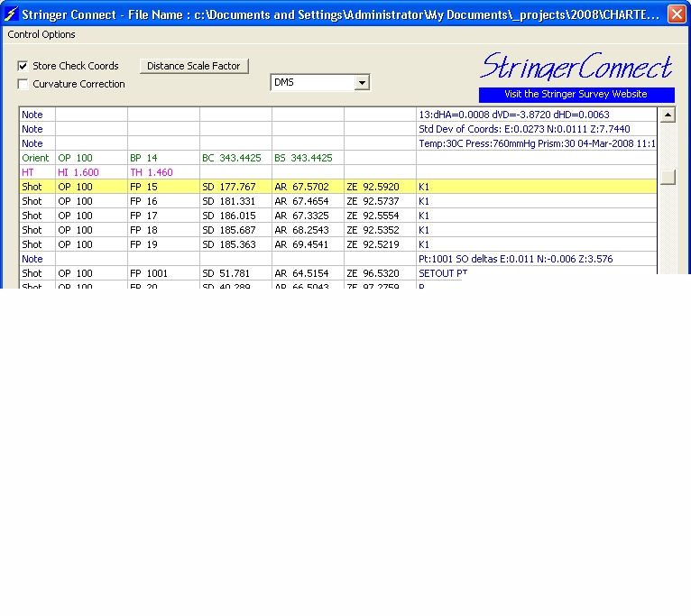The image size is (691, 616).
Task: Click the FP 17 cell
Action: [x=163, y=216]
